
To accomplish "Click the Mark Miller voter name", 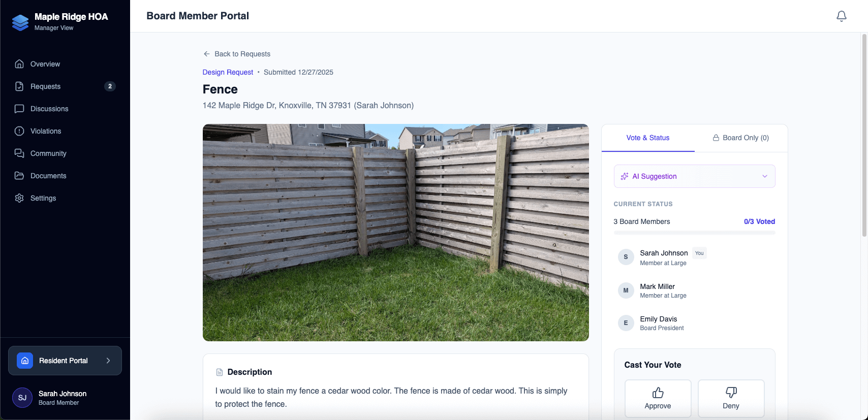I will (657, 286).
